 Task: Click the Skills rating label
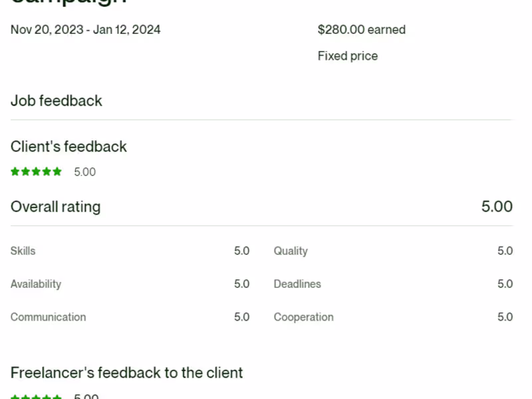click(x=23, y=251)
